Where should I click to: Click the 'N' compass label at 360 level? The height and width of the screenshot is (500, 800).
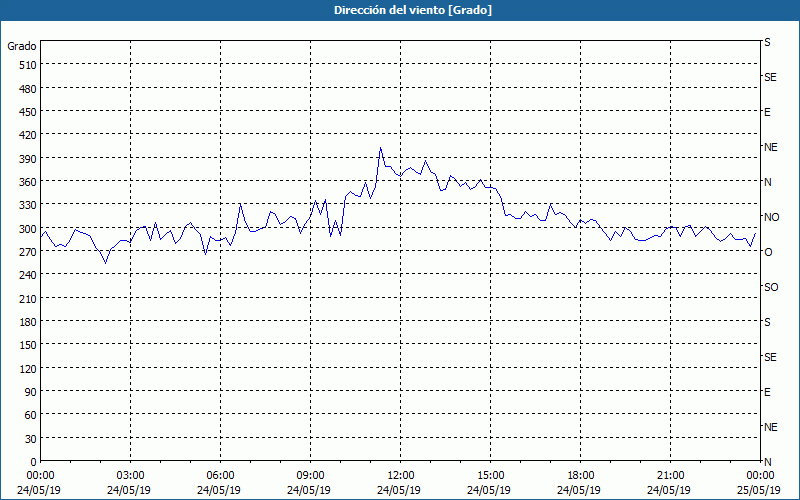(x=767, y=182)
